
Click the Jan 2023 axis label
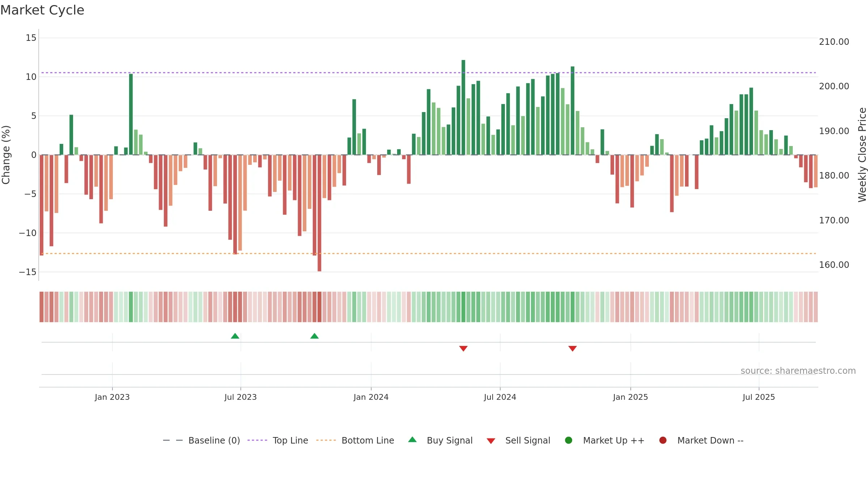112,397
